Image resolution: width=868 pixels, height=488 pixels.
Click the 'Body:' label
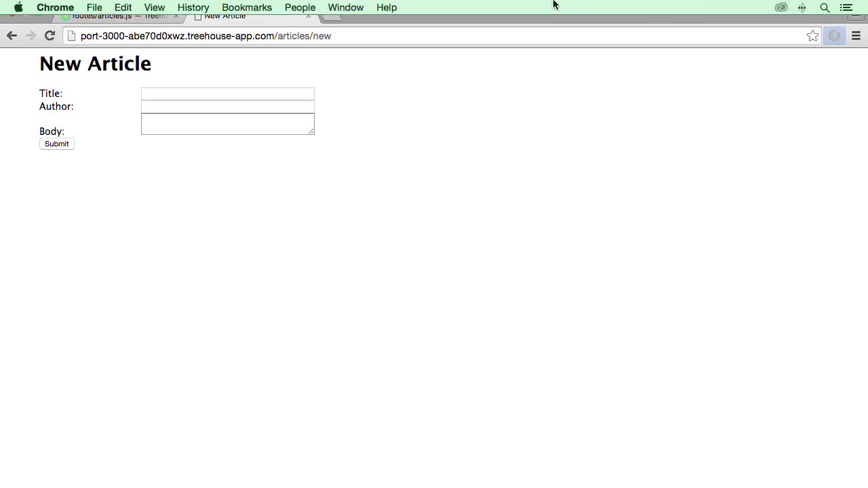tap(52, 131)
